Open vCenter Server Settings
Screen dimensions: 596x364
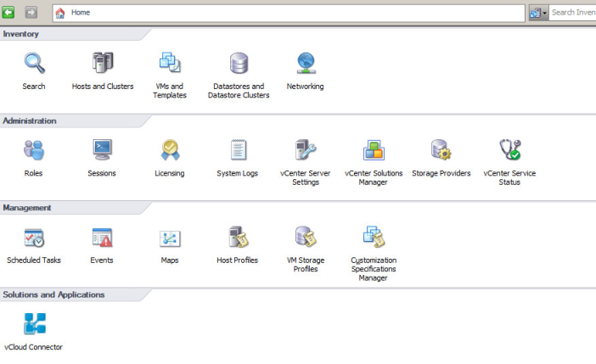point(306,149)
